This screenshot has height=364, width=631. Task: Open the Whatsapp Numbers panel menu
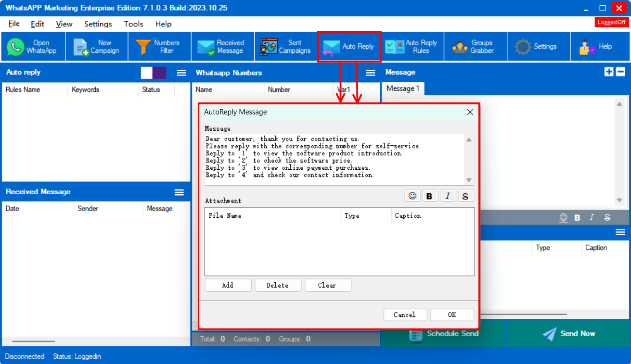[x=371, y=73]
